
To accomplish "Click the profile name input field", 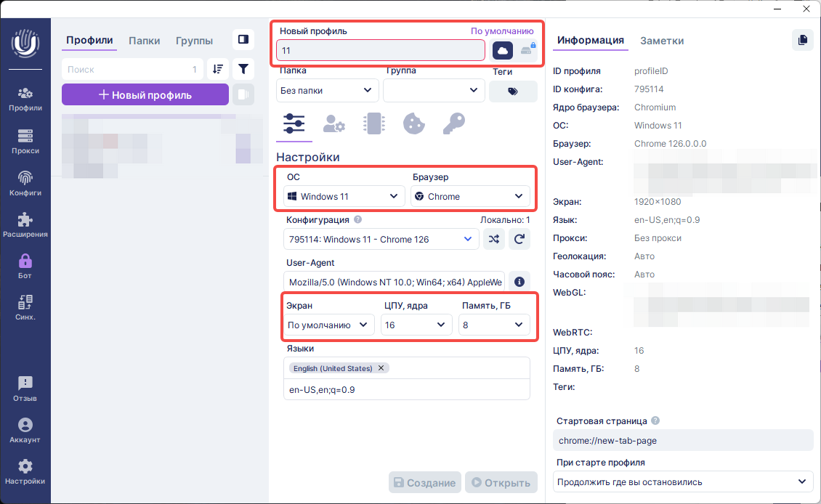I will [x=381, y=50].
